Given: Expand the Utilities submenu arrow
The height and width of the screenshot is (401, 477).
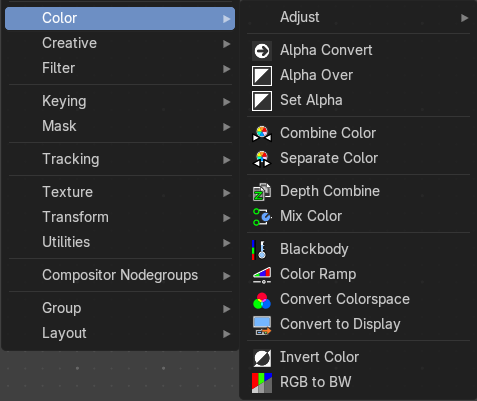Looking at the screenshot, I should tap(227, 243).
